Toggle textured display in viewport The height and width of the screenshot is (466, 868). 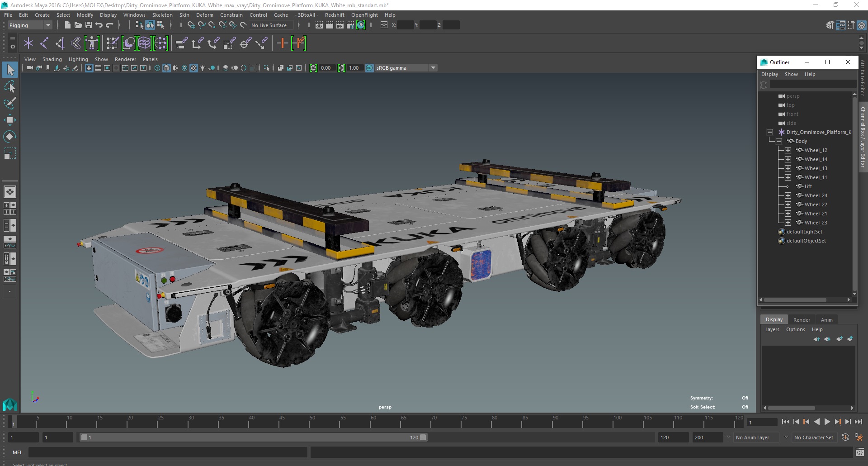[193, 68]
